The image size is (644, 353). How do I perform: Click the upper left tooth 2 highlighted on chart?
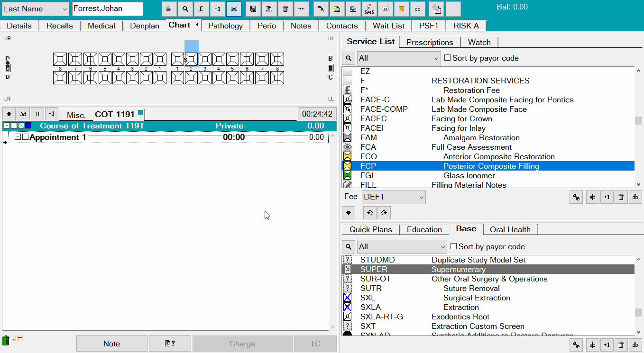(x=192, y=59)
